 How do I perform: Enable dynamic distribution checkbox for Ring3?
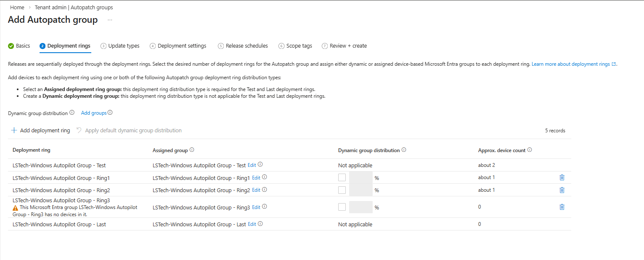(342, 207)
